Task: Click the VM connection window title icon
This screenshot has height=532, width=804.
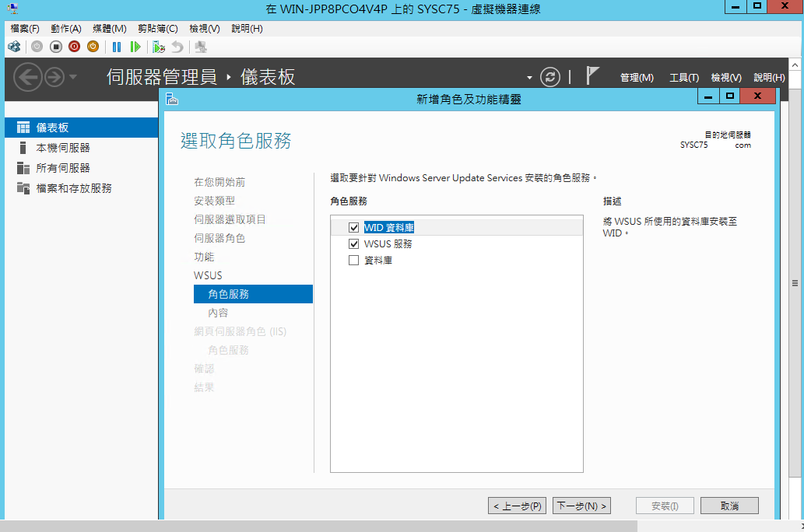Action: pyautogui.click(x=12, y=9)
